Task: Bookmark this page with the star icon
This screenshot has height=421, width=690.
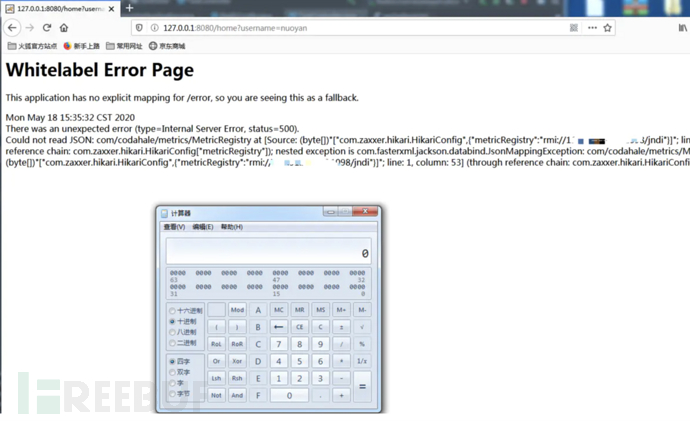Action: pos(607,28)
